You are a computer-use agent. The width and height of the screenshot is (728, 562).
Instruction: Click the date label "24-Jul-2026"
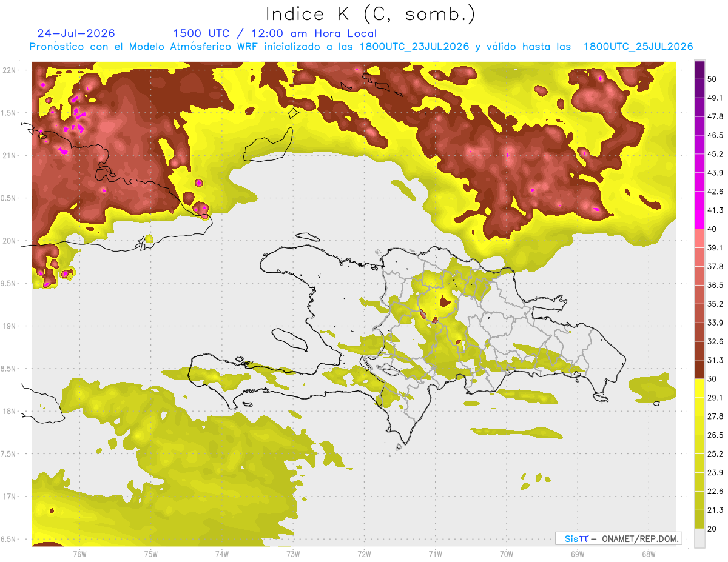76,33
